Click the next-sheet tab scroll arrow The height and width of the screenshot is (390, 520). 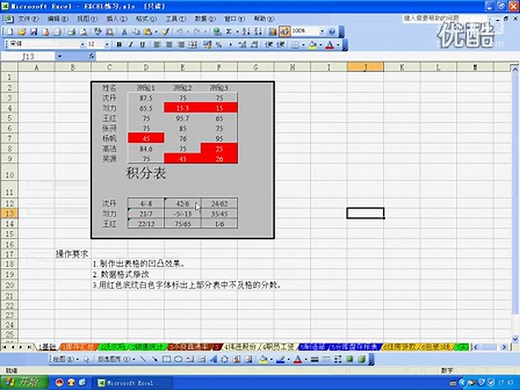point(20,347)
